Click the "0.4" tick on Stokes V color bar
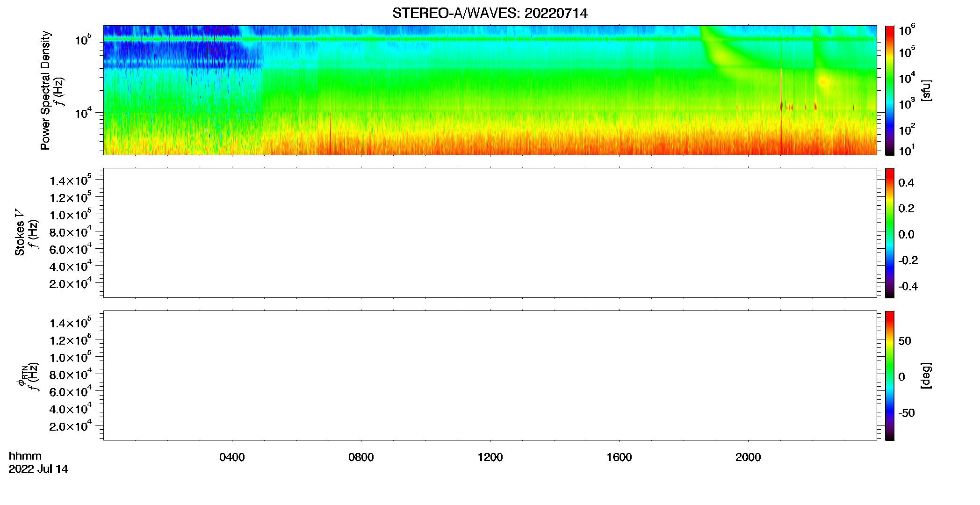The image size is (980, 505). (906, 183)
